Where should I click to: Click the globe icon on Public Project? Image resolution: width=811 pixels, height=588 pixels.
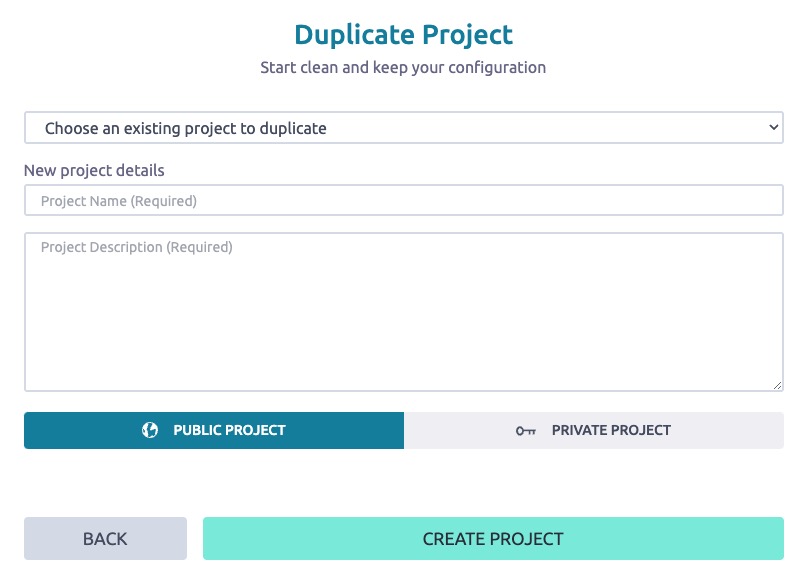pyautogui.click(x=150, y=430)
